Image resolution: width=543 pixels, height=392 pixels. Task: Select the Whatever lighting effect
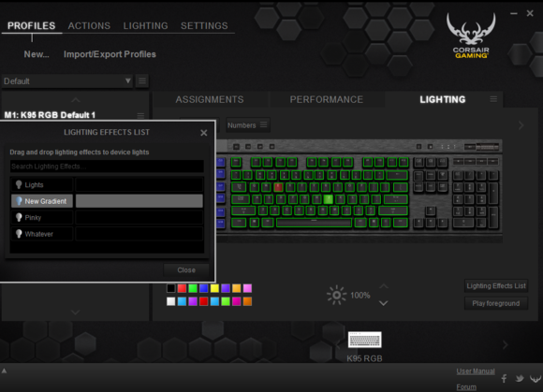(107, 234)
